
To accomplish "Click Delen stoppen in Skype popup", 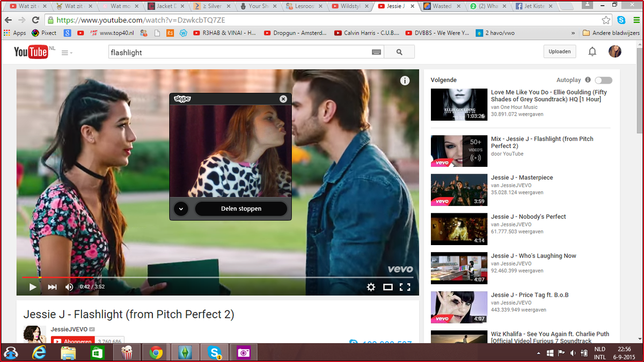I will 241,209.
